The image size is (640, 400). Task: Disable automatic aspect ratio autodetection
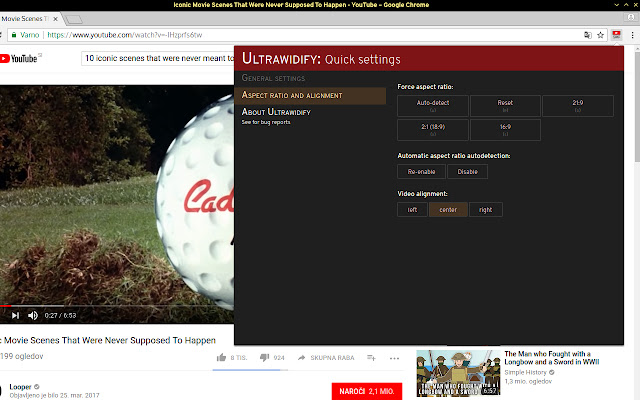point(467,172)
